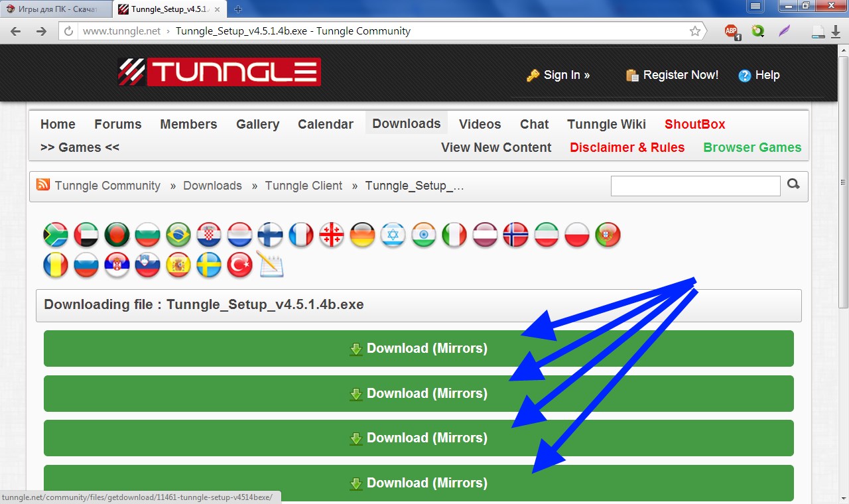This screenshot has height=504, width=849.
Task: Open the Forums menu item
Action: click(117, 124)
